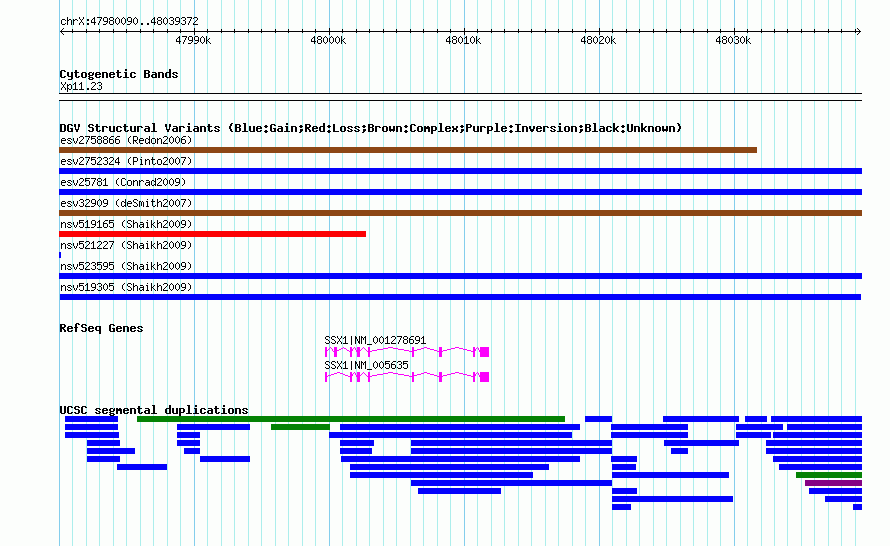Click the 48000k ruler tick label
Viewport: 890px width, 546px height.
click(328, 40)
